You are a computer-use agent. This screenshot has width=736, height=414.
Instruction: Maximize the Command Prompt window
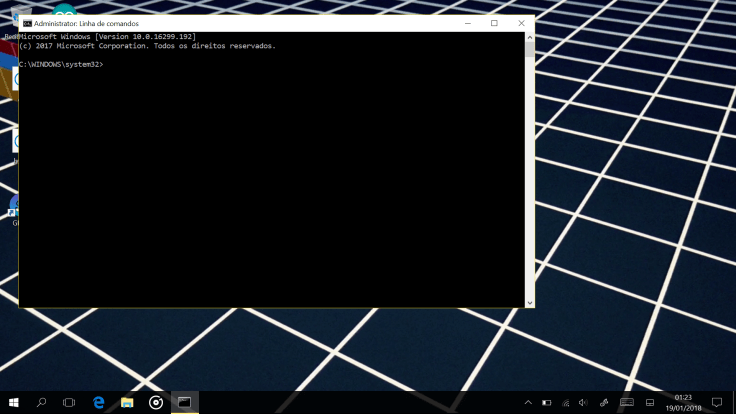pos(494,23)
